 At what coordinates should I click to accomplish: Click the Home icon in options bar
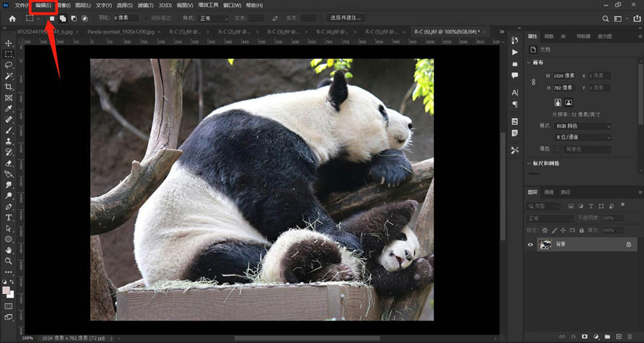tap(12, 19)
